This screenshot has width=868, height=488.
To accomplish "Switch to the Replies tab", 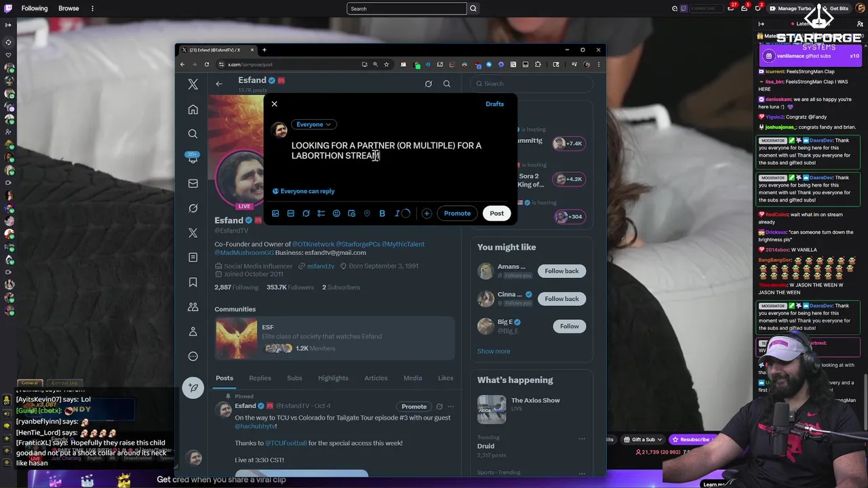I will [260, 378].
